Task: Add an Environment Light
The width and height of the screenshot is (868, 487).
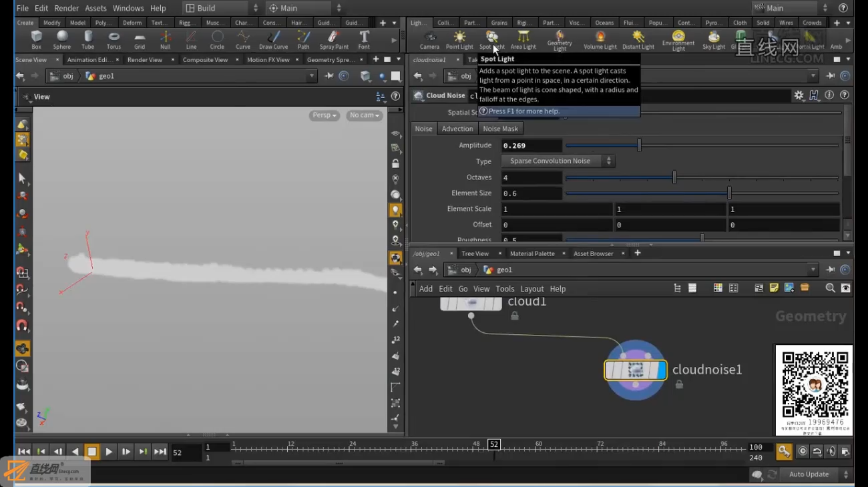Action: tap(678, 41)
